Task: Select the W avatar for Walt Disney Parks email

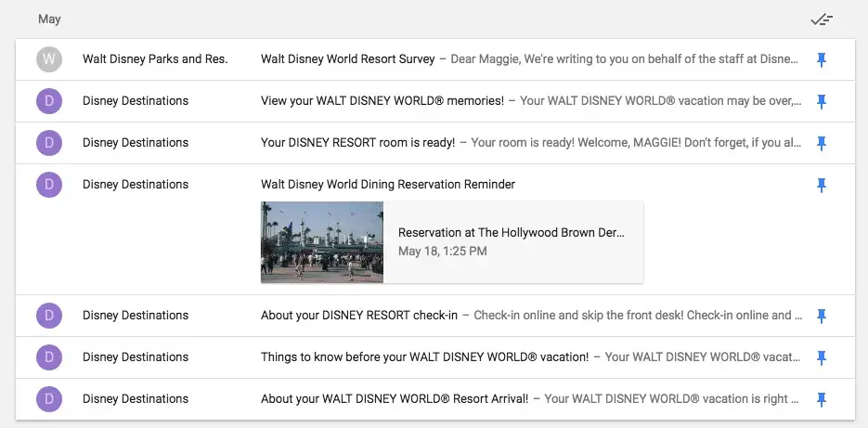Action: click(x=49, y=59)
